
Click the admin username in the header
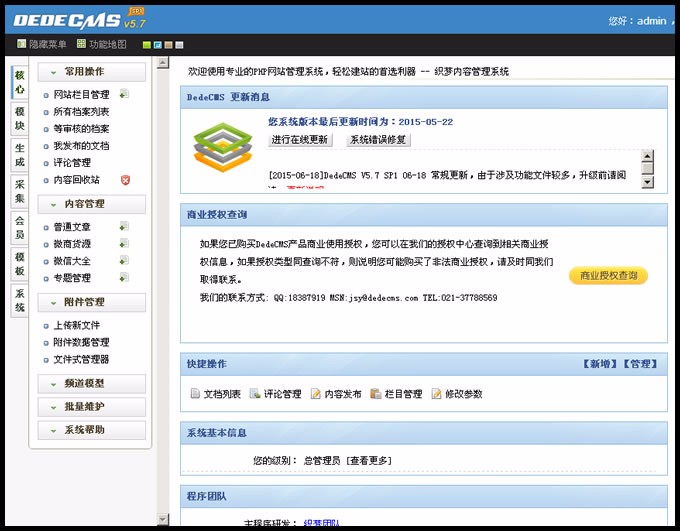[x=651, y=21]
